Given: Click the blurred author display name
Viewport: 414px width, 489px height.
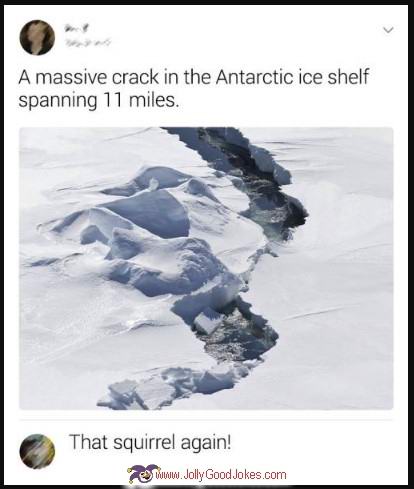Looking at the screenshot, I should 76,29.
